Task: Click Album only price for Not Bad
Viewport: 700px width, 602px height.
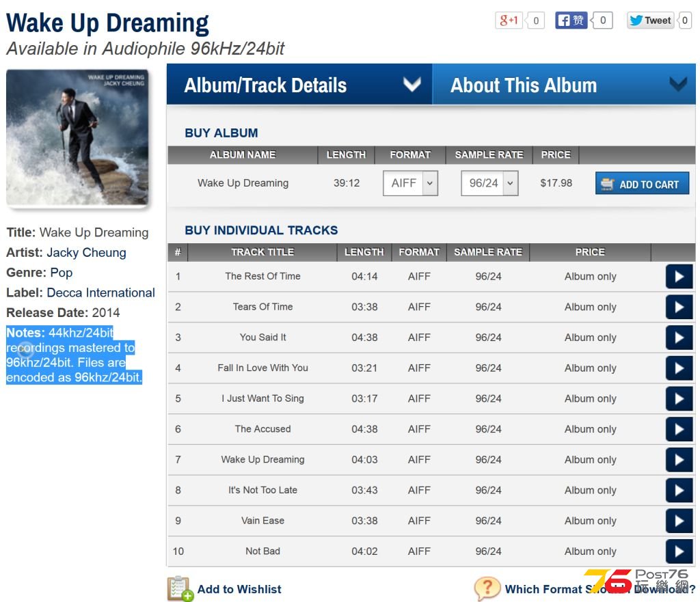Action: (x=590, y=551)
